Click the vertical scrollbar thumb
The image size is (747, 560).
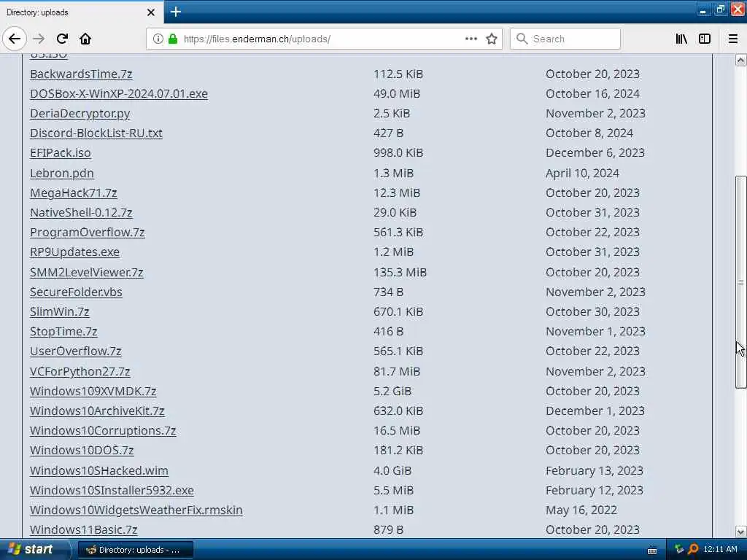point(740,282)
